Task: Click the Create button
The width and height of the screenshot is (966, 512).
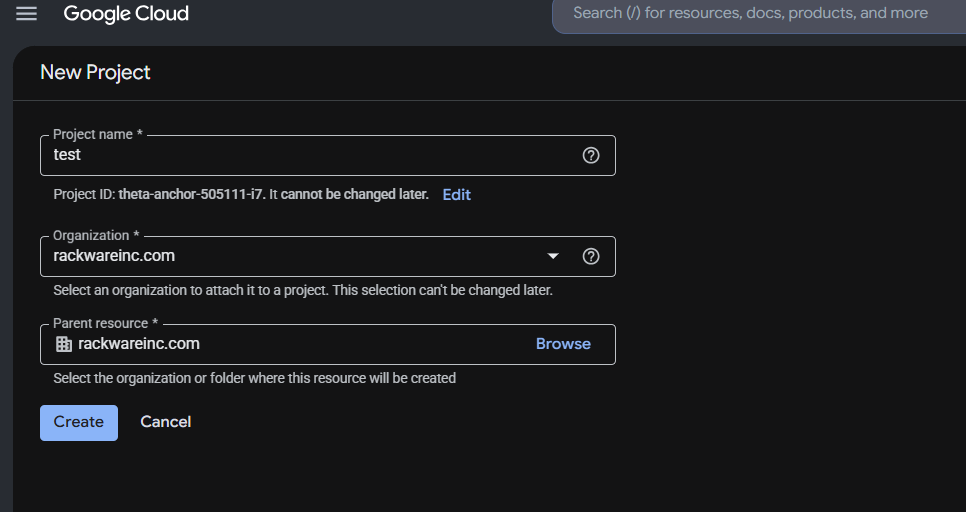Action: pos(79,423)
